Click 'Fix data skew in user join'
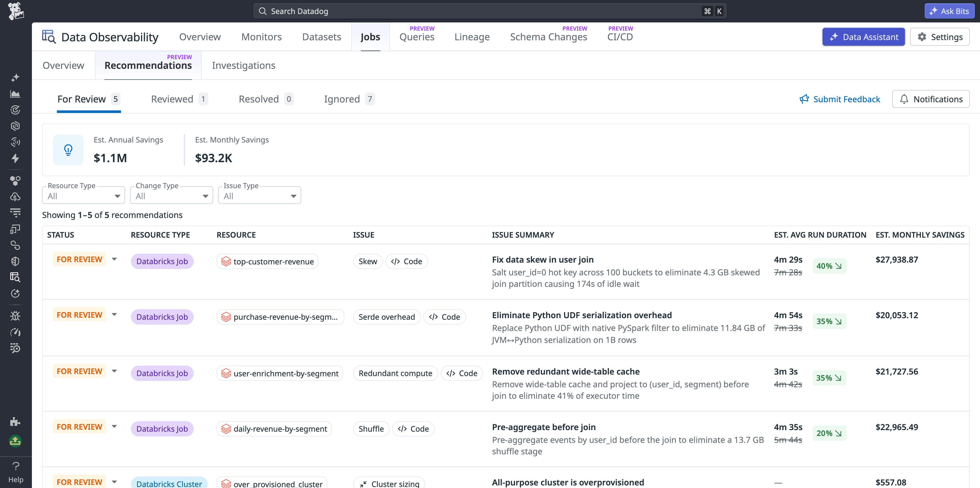The height and width of the screenshot is (488, 980). click(543, 260)
